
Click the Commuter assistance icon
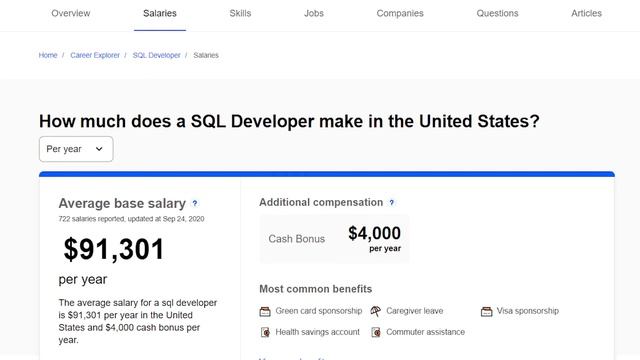click(376, 332)
